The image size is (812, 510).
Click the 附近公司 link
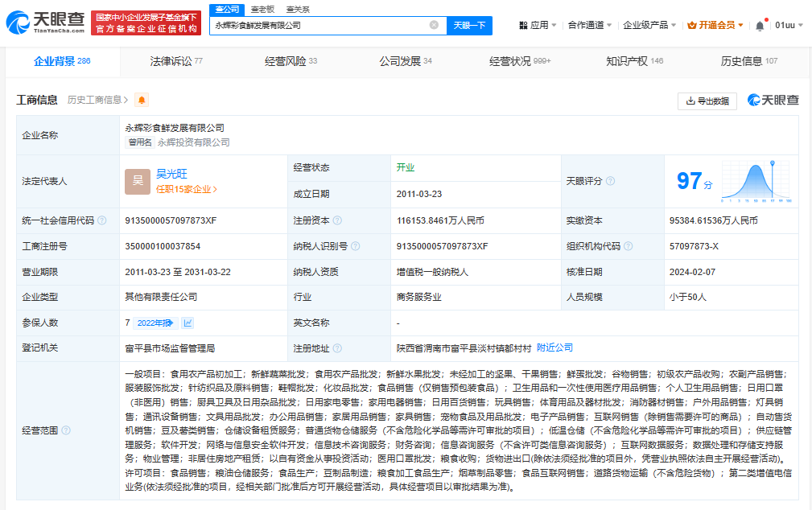[556, 348]
